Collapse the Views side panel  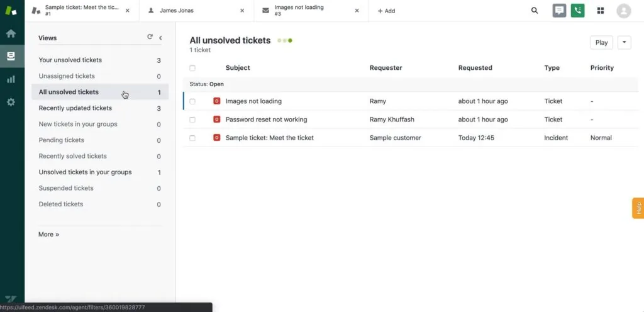pos(161,38)
